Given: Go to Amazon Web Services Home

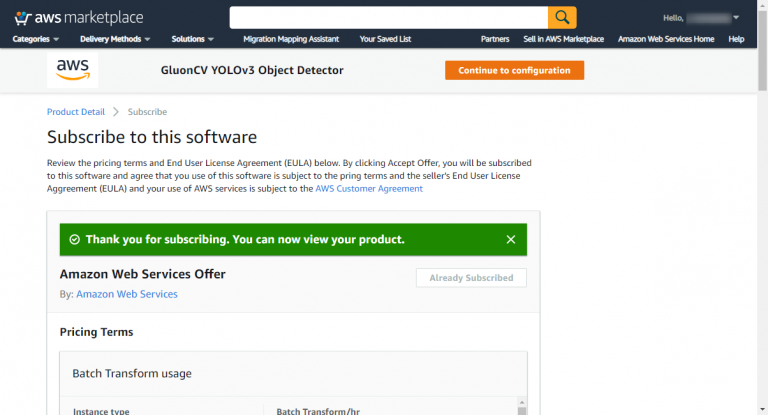Looking at the screenshot, I should [x=666, y=39].
